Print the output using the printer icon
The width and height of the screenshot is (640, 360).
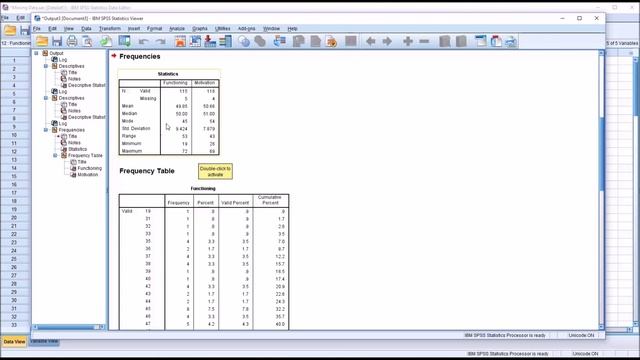point(72,41)
